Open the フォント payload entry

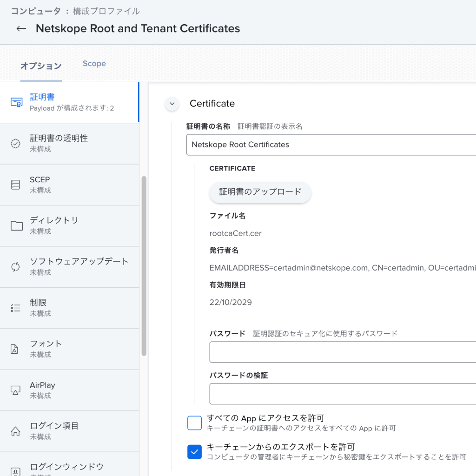coord(70,349)
